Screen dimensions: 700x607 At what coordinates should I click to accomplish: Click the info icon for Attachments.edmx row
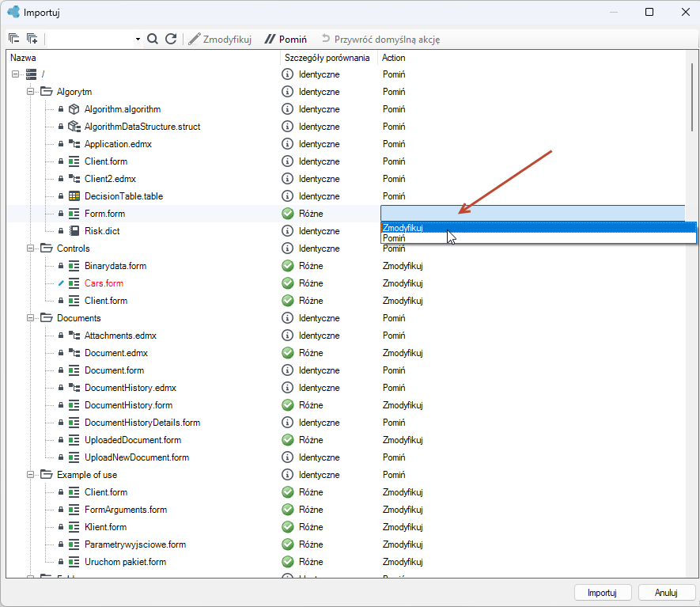(287, 336)
